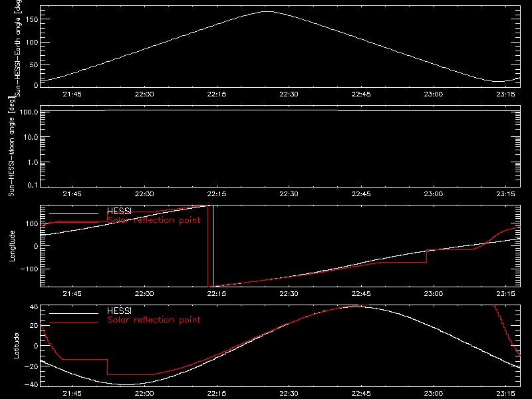Click 22:30 time label under Latitude plot
This screenshot has width=532, height=399.
289,394
